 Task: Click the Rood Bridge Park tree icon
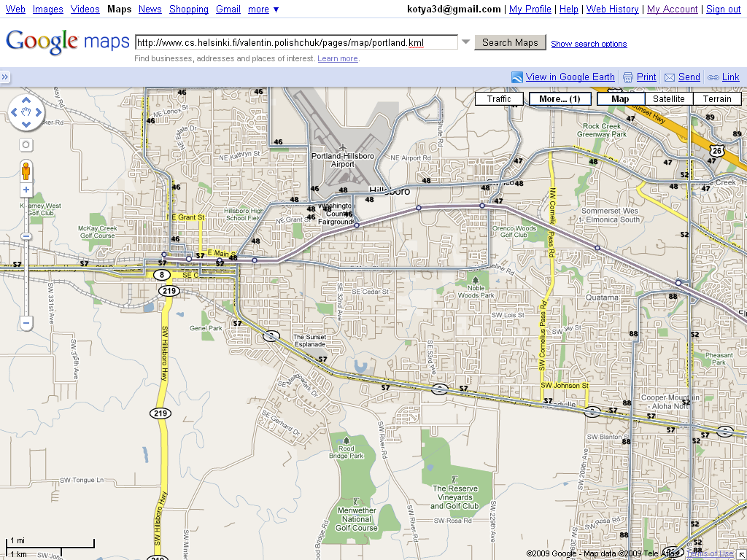[x=347, y=440]
